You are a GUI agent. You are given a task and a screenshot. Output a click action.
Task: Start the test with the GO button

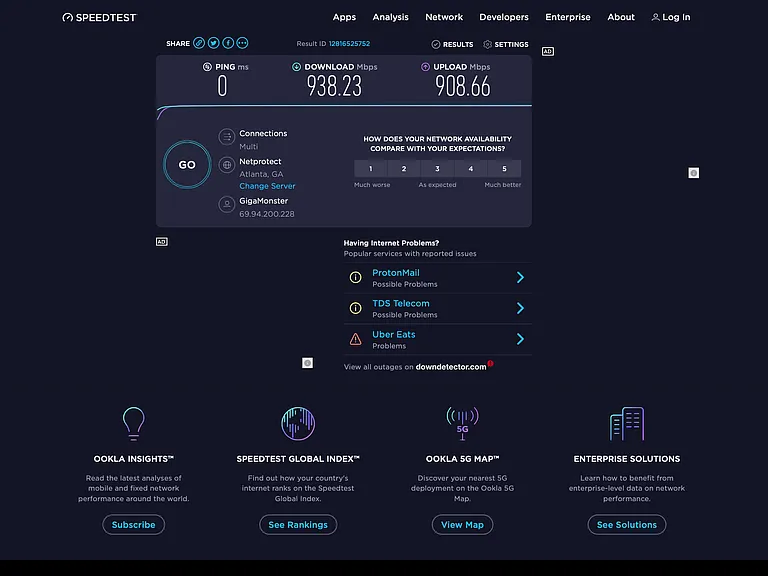(x=187, y=165)
